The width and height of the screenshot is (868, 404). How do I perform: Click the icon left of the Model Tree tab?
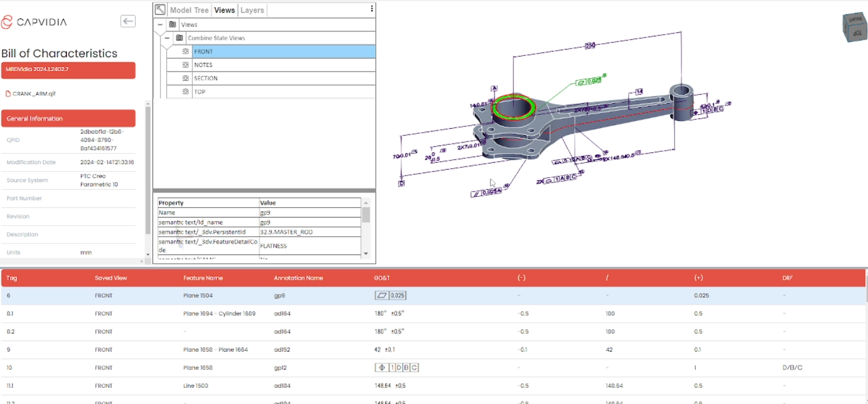click(x=160, y=10)
